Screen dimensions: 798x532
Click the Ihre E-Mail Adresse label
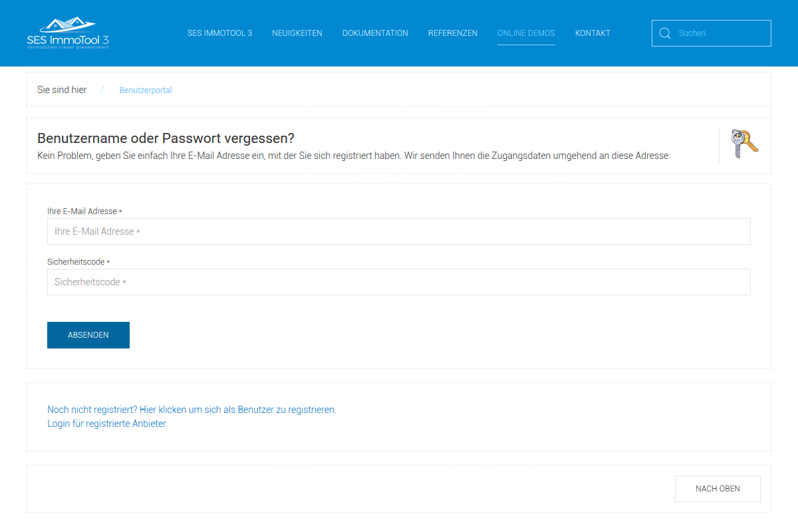pos(82,211)
